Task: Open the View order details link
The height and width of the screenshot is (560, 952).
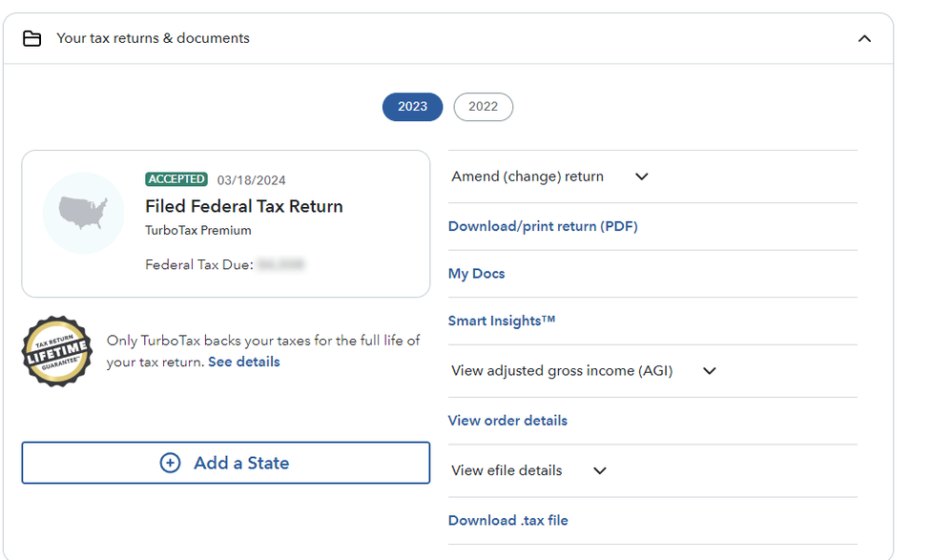Action: [x=507, y=421]
